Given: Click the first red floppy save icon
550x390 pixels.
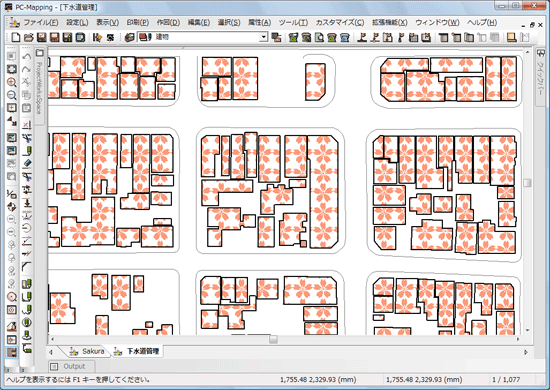Looking at the screenshot, I should pyautogui.click(x=42, y=37).
